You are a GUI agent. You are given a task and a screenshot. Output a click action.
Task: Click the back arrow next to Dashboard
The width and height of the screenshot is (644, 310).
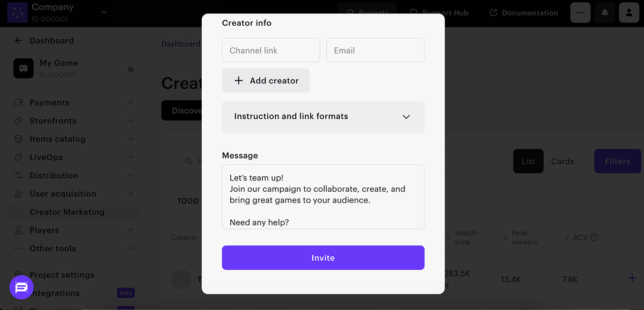(x=19, y=41)
